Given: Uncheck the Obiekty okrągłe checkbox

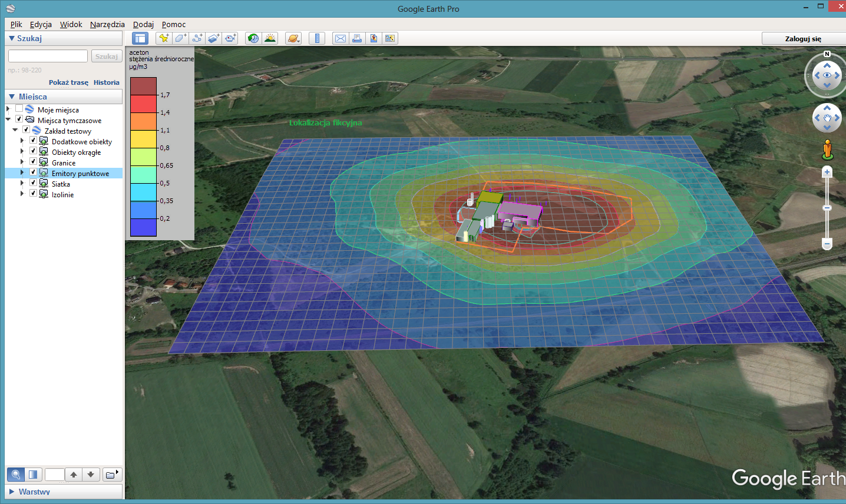Looking at the screenshot, I should tap(33, 151).
